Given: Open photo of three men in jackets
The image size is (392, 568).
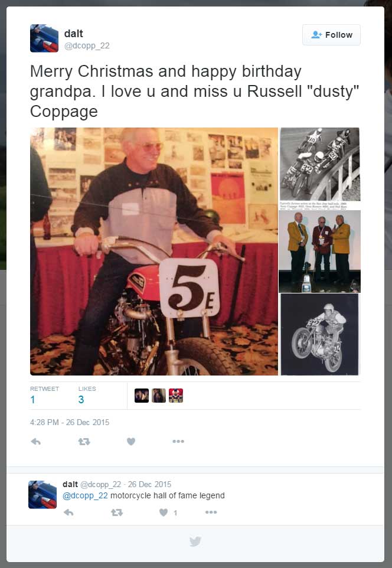Looking at the screenshot, I should pyautogui.click(x=319, y=252).
